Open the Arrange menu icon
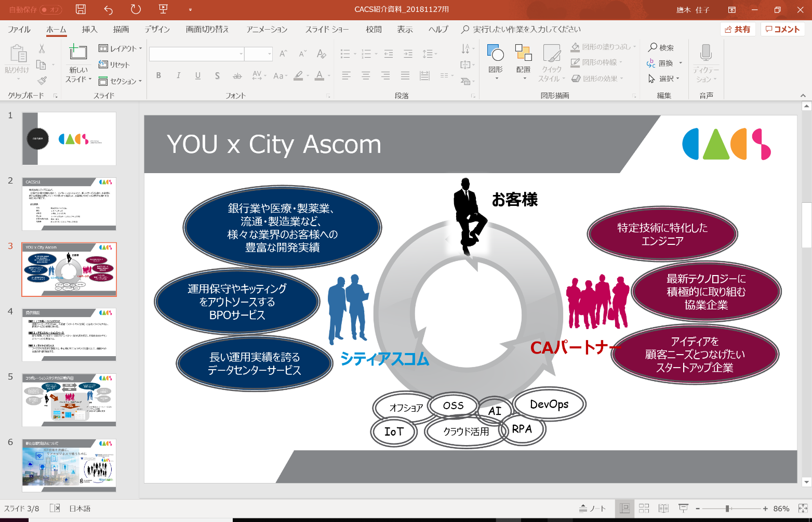The width and height of the screenshot is (812, 522). click(524, 62)
